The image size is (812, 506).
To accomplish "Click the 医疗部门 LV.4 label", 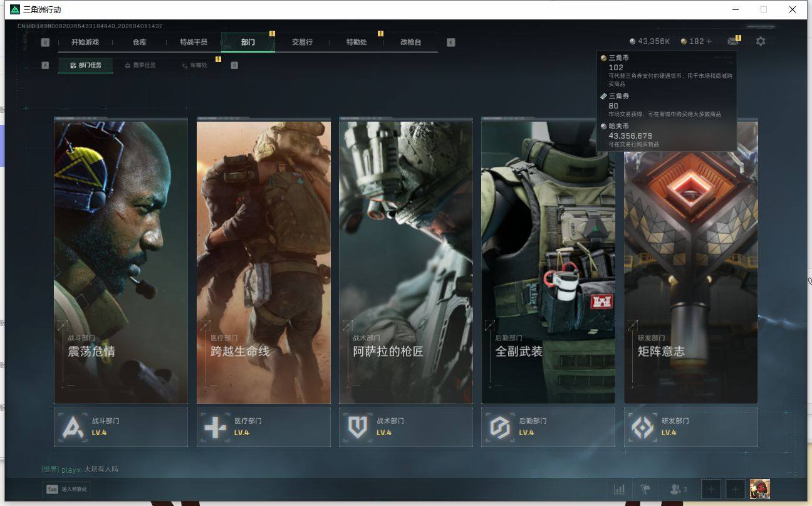I will 247,427.
